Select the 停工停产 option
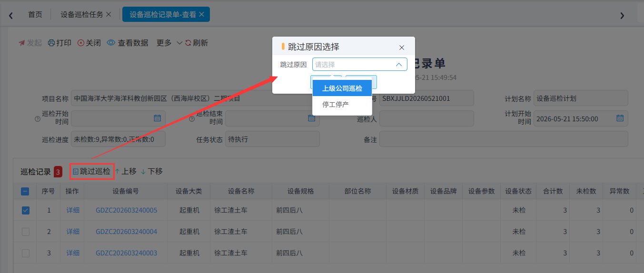 [x=342, y=104]
